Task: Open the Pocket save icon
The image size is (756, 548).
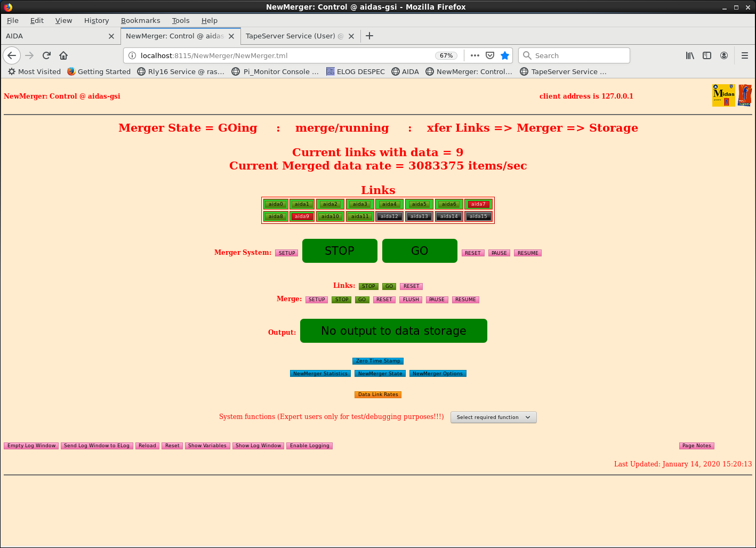Action: 490,55
